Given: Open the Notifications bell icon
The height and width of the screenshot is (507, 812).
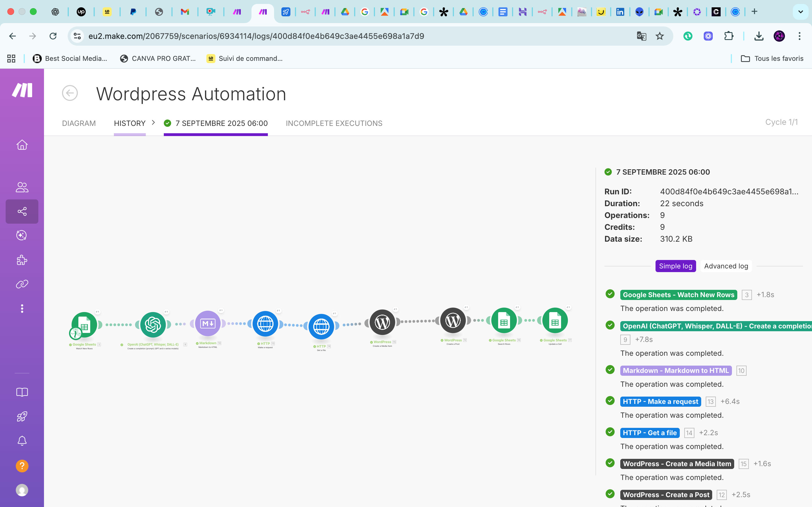Looking at the screenshot, I should click(x=22, y=441).
